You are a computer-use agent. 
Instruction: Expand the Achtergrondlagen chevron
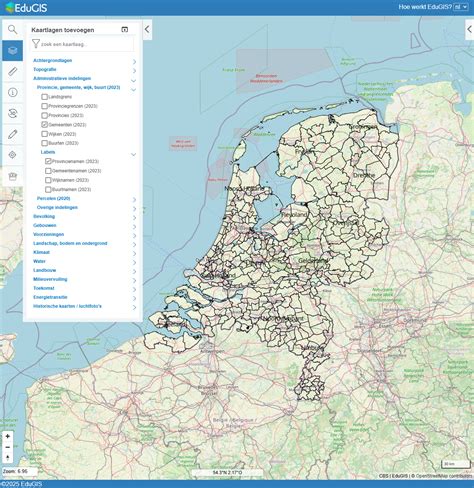pos(134,62)
